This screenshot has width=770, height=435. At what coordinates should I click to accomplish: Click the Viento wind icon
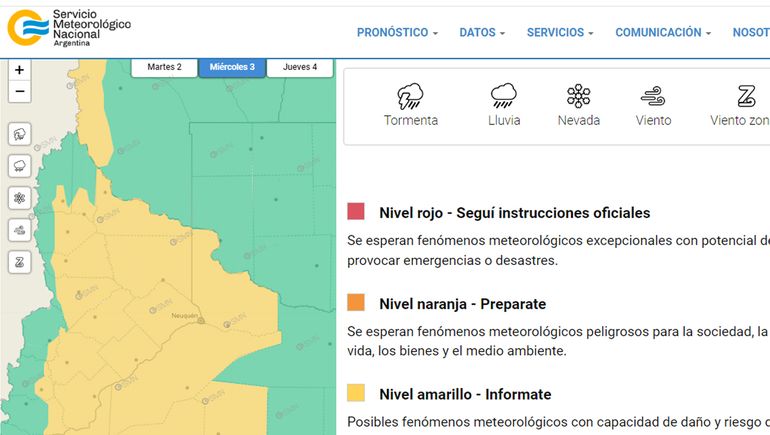coord(653,97)
